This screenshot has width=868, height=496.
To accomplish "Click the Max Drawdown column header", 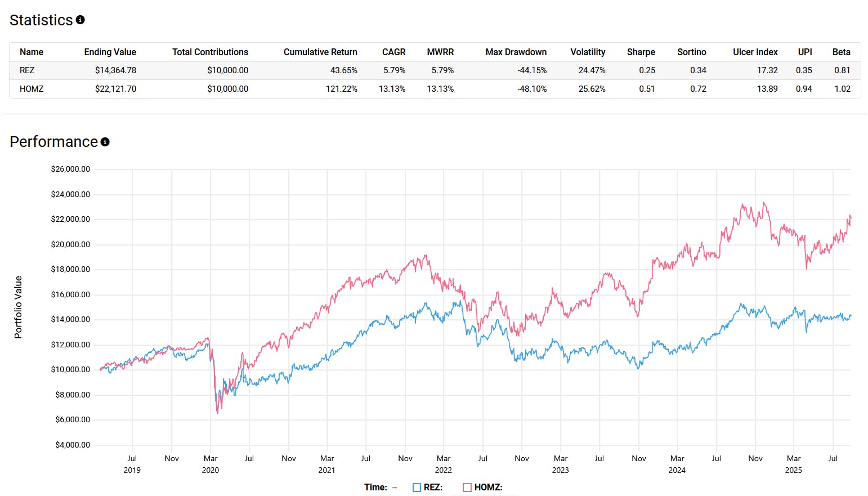I will coord(516,52).
